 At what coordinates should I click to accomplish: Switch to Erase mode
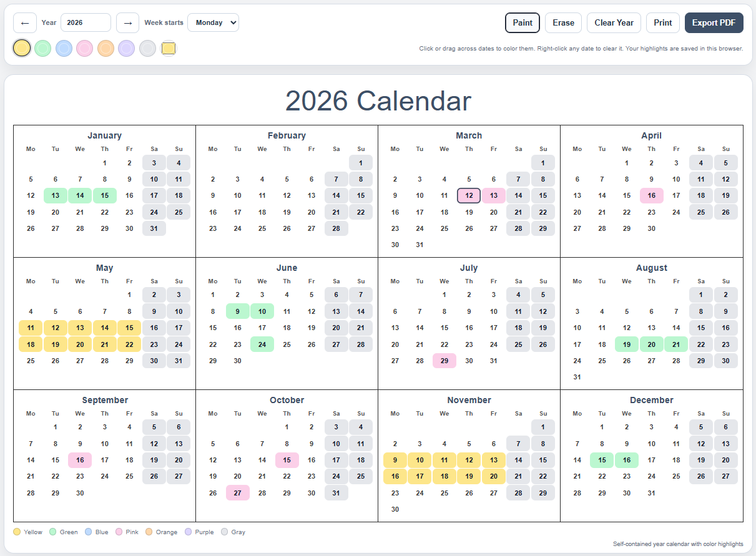pos(562,22)
